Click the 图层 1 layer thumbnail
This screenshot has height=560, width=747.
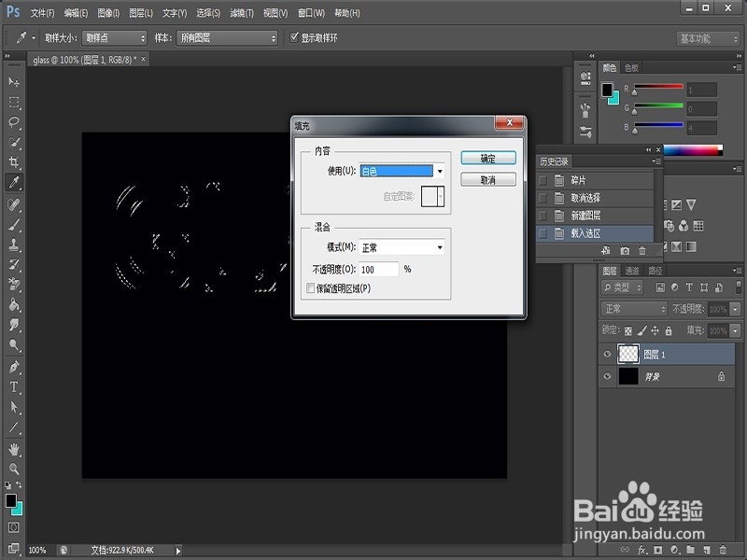click(x=628, y=354)
